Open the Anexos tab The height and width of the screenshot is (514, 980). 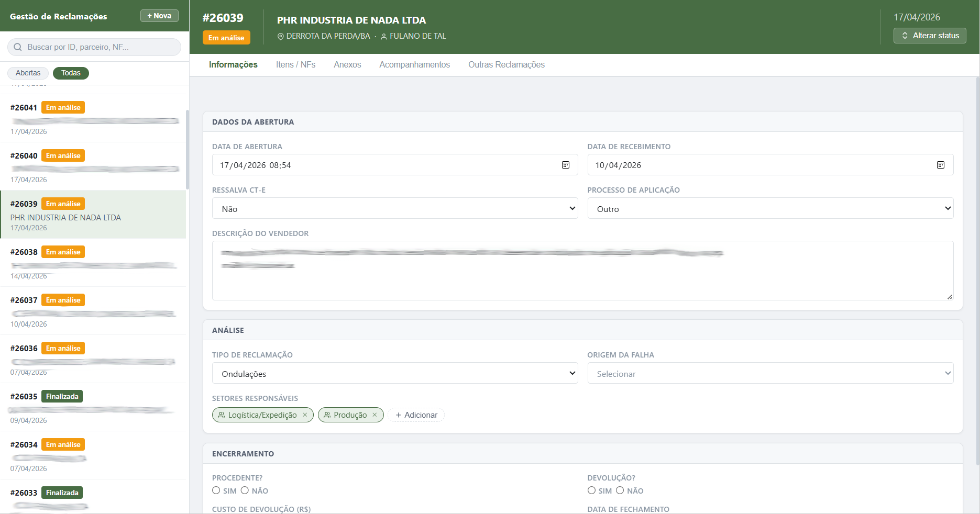[347, 65]
